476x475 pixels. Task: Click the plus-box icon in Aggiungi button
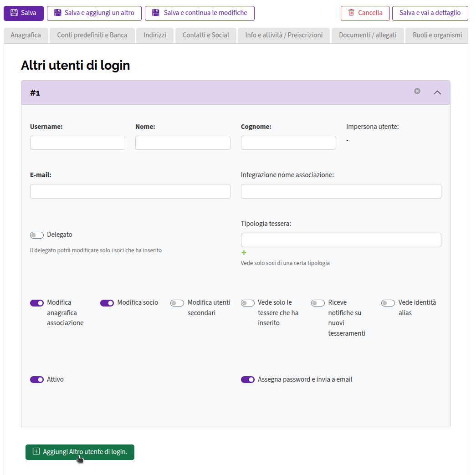(36, 451)
